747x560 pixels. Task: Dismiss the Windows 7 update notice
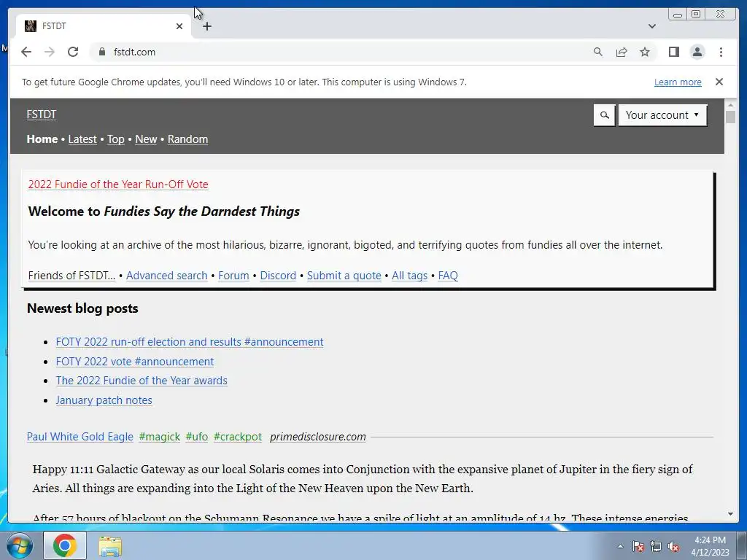click(719, 82)
